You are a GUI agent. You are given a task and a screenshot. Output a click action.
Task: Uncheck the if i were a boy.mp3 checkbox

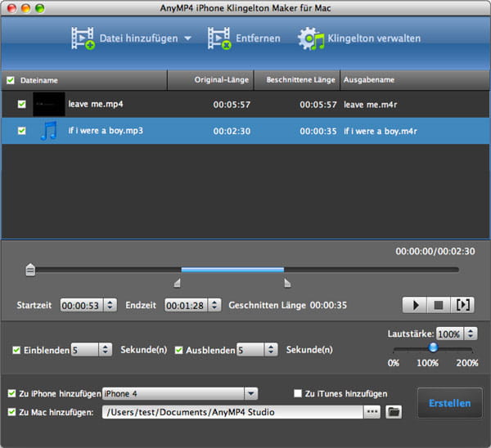[21, 131]
